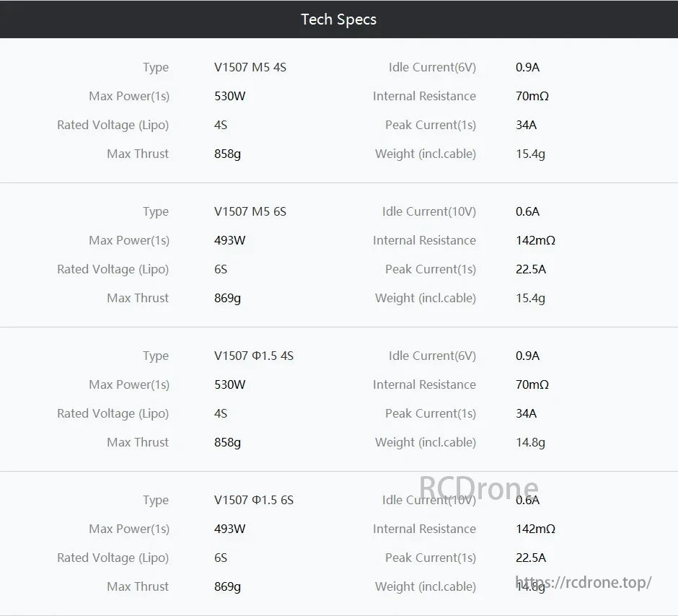Select the V1507 M5 4S type value
678x616 pixels.
click(250, 67)
